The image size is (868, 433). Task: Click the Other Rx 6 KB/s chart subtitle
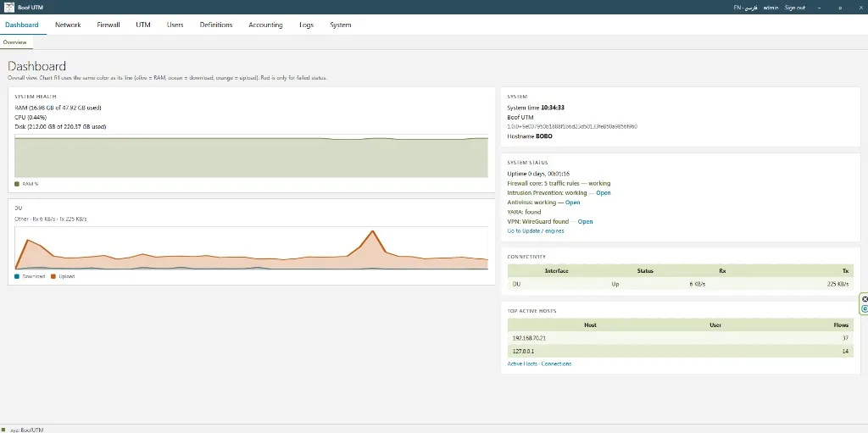click(x=50, y=219)
